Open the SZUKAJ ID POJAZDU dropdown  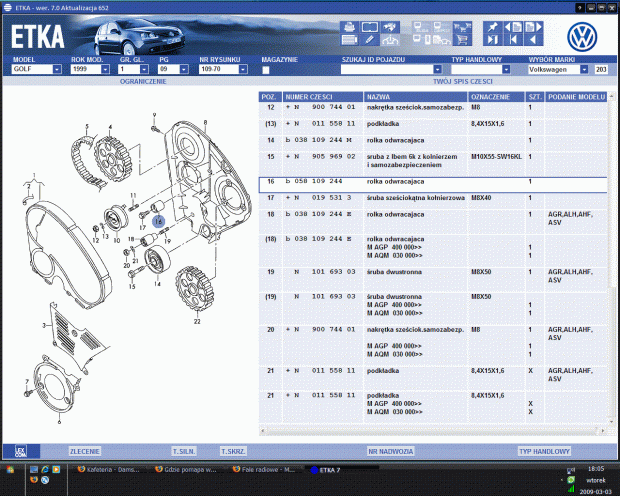437,69
